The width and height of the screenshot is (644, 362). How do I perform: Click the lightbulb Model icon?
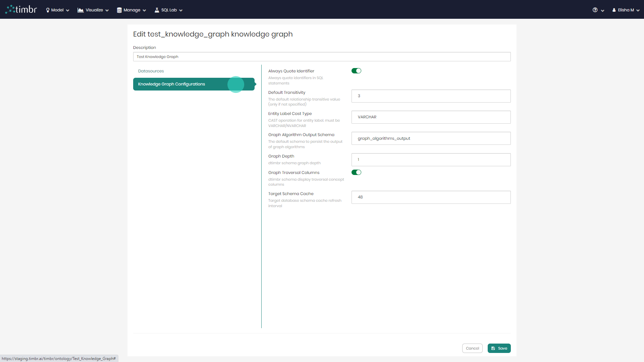(48, 10)
